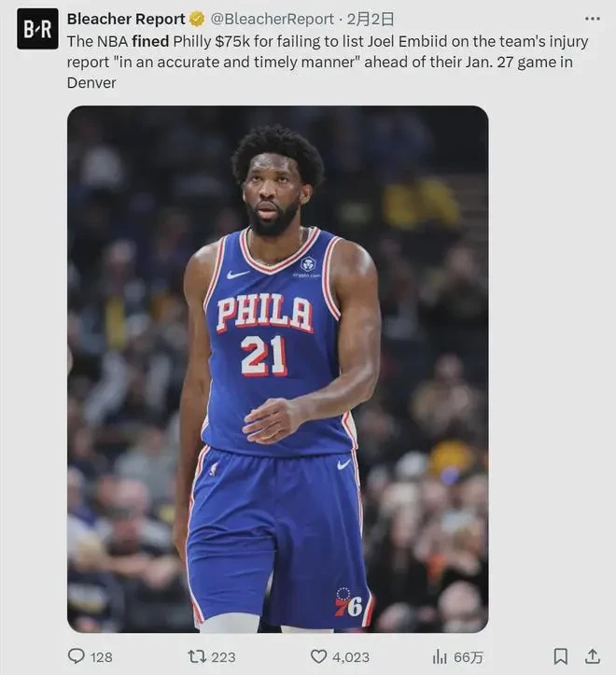Screen dimensions: 616x675
Task: Click the gold verified badge
Action: click(197, 20)
